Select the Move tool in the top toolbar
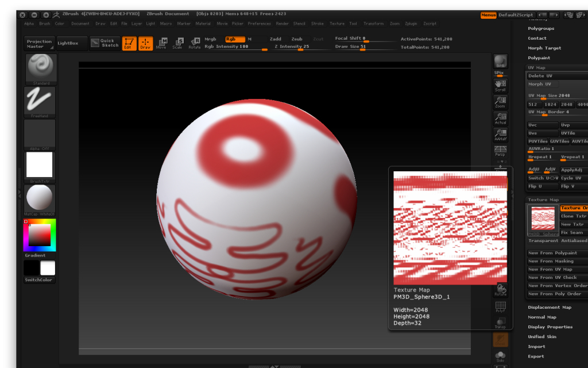Screen dimensions: 588x368 point(163,43)
